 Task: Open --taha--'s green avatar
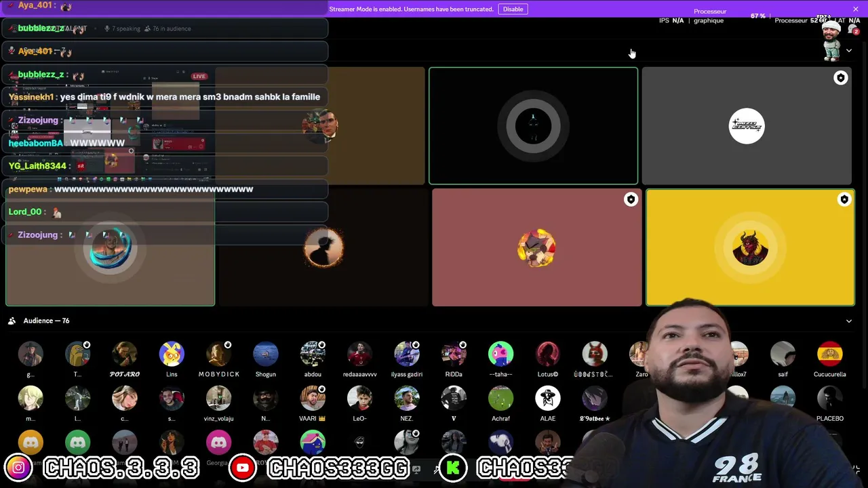click(x=500, y=354)
